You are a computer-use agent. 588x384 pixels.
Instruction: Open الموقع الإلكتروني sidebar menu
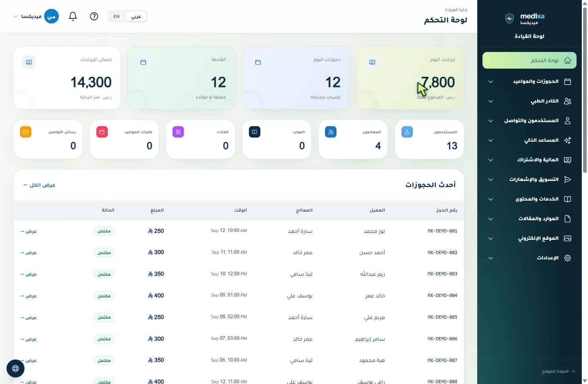[530, 239]
